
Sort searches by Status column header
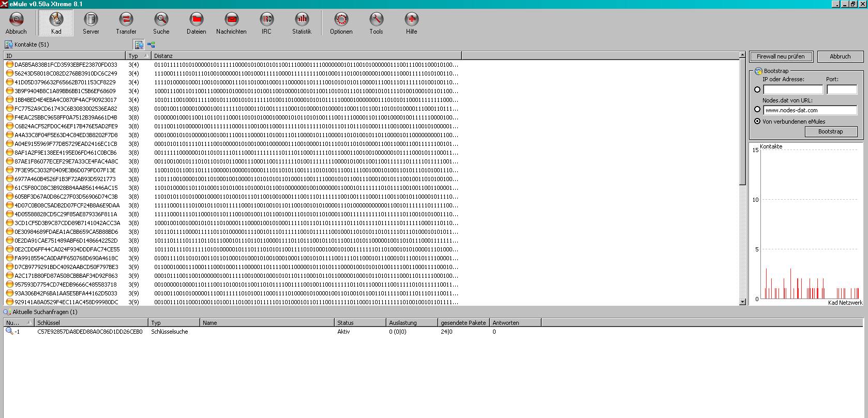tap(361, 322)
